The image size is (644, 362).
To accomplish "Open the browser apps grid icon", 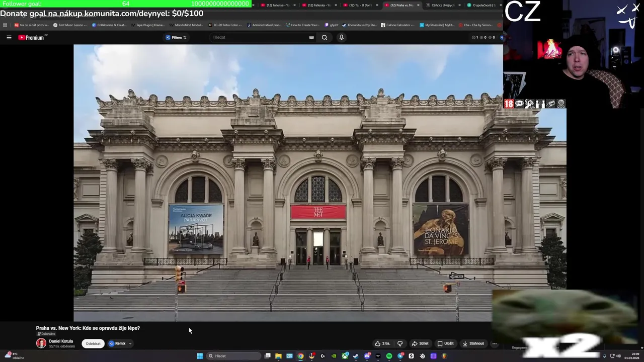I will (5, 25).
